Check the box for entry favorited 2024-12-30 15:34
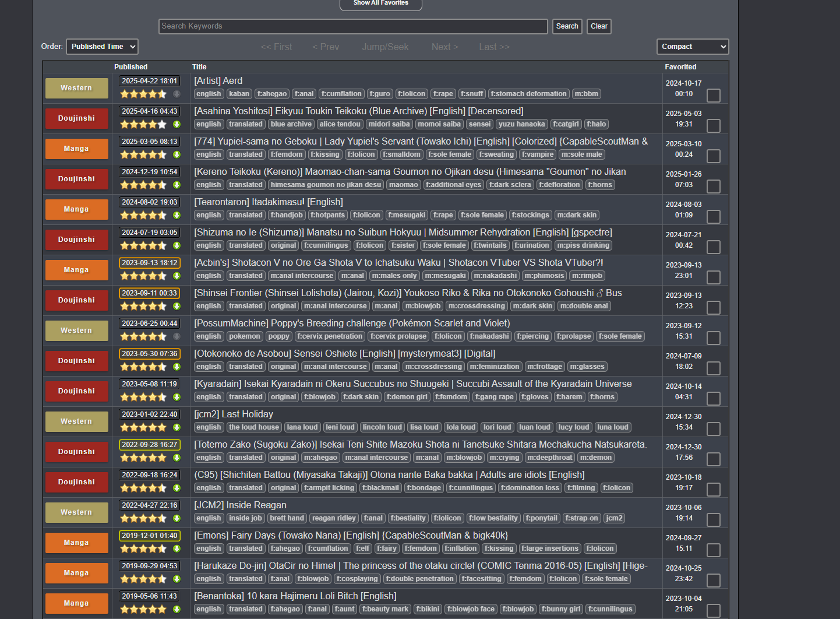 pos(714,429)
